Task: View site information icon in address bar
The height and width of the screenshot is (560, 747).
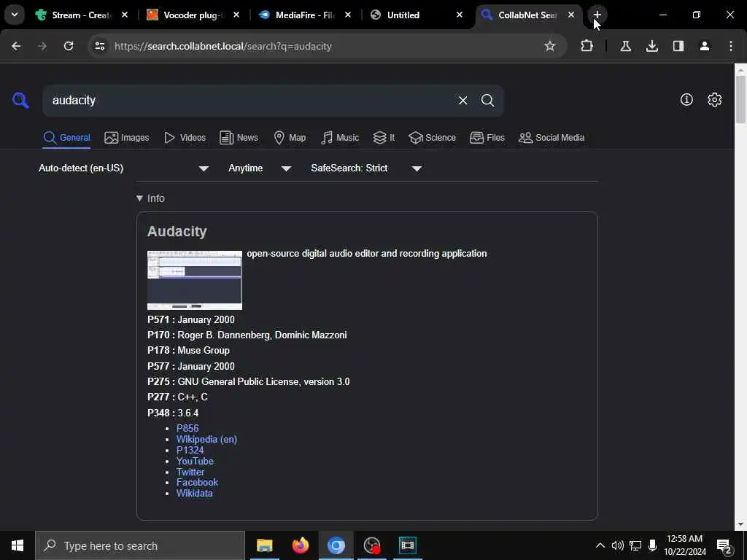Action: [99, 46]
